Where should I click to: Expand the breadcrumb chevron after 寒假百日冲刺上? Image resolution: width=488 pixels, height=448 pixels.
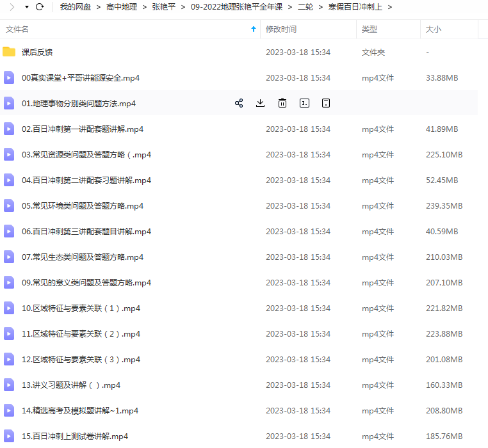pyautogui.click(x=390, y=7)
